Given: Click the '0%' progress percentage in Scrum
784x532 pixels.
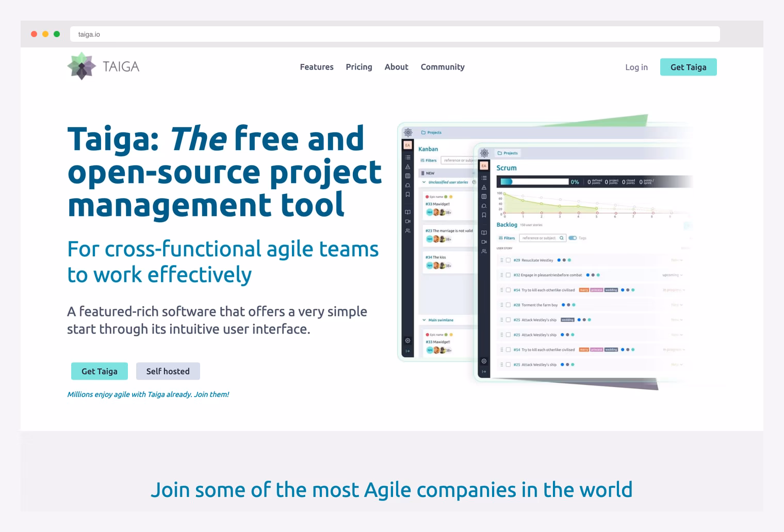Looking at the screenshot, I should click(x=575, y=182).
